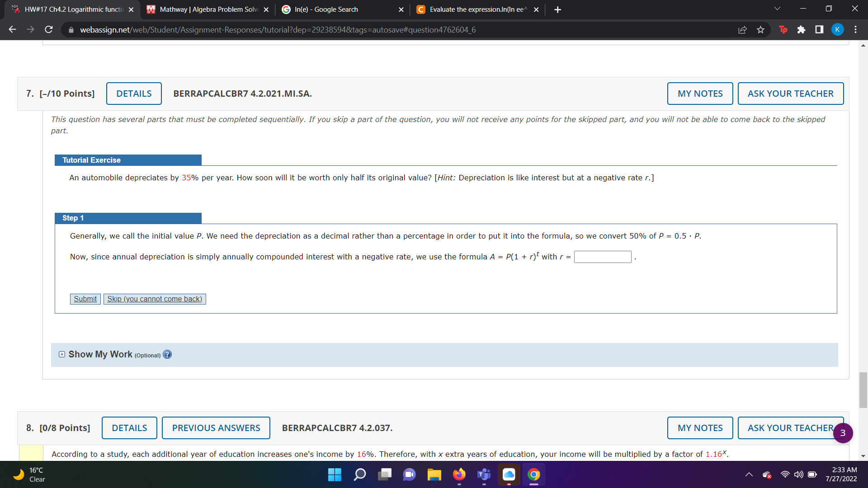This screenshot has height=488, width=868.
Task: Open the tab search dropdown chevron
Action: coord(777,9)
